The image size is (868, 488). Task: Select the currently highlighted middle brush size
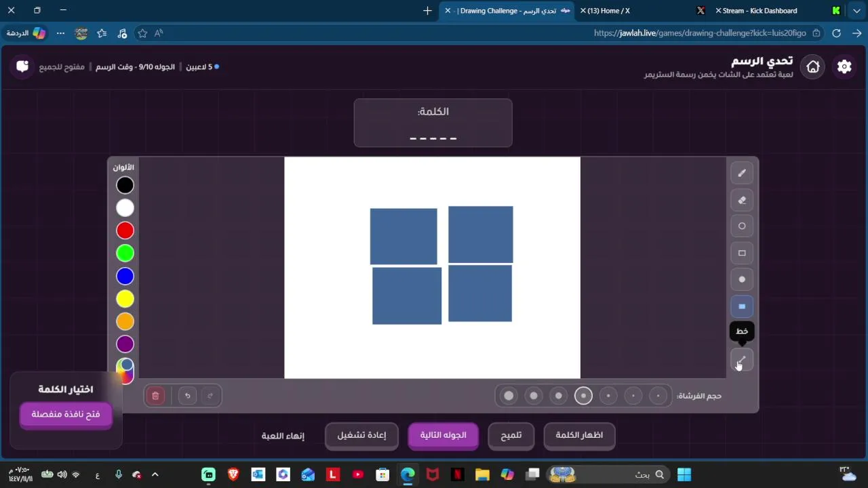[x=583, y=396]
